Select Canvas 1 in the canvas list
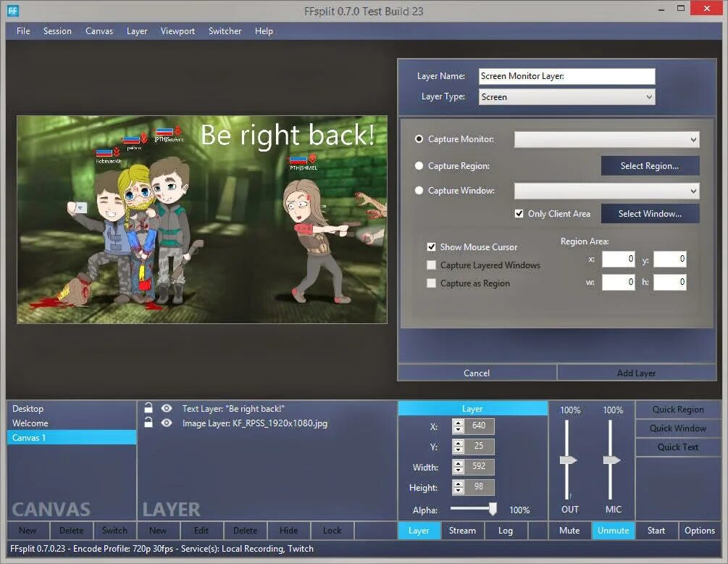The width and height of the screenshot is (728, 564). pos(72,438)
